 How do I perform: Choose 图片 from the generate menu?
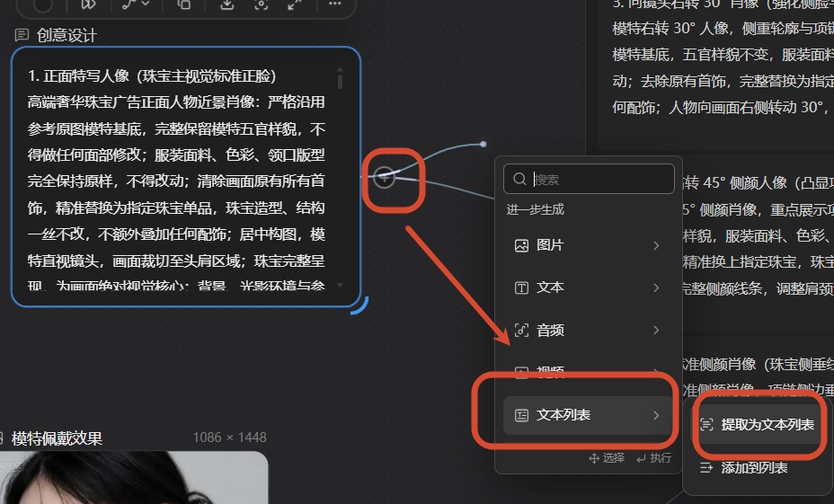click(x=589, y=245)
